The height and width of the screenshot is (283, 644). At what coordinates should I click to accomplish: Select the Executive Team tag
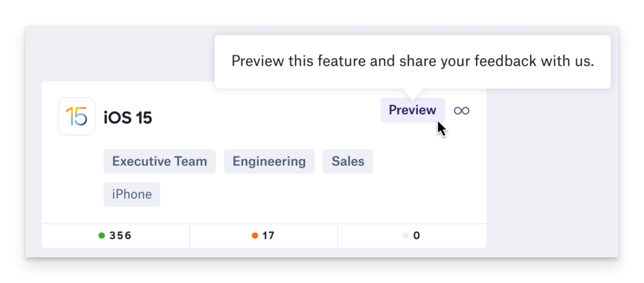click(x=159, y=161)
